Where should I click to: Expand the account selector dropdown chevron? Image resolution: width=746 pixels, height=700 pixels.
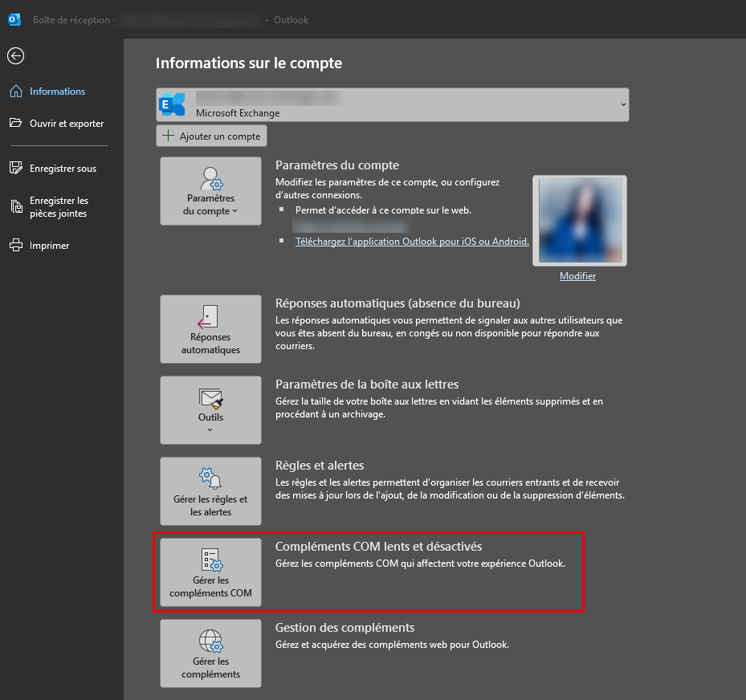[623, 104]
